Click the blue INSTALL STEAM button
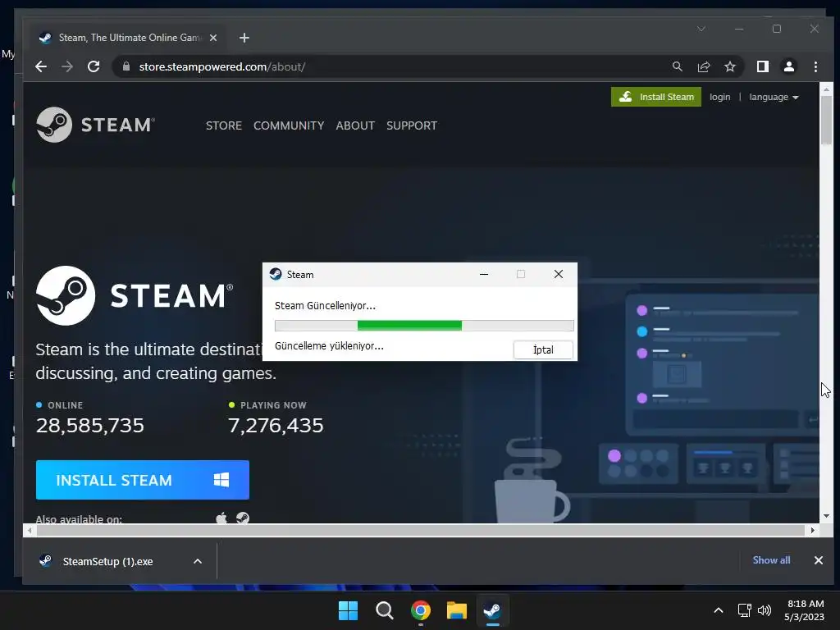 [143, 480]
